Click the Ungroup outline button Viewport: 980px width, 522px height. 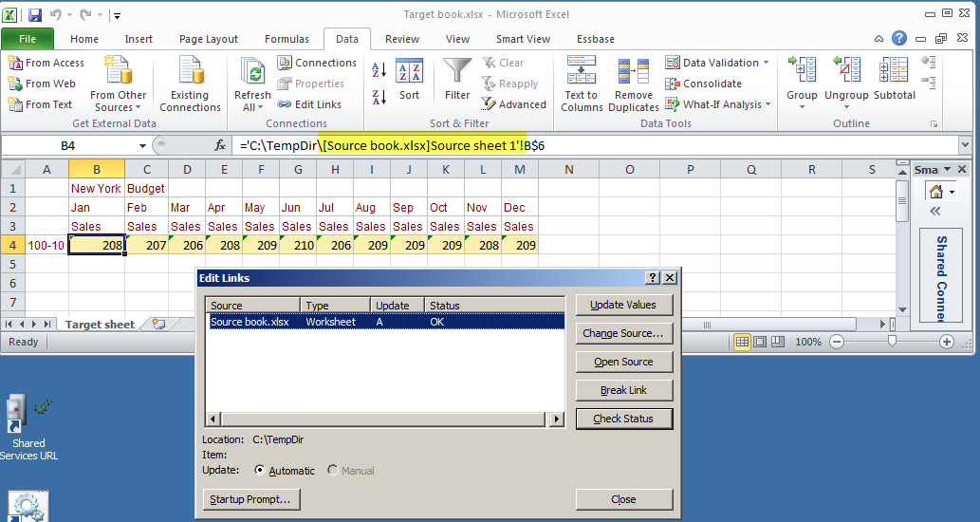click(x=846, y=83)
